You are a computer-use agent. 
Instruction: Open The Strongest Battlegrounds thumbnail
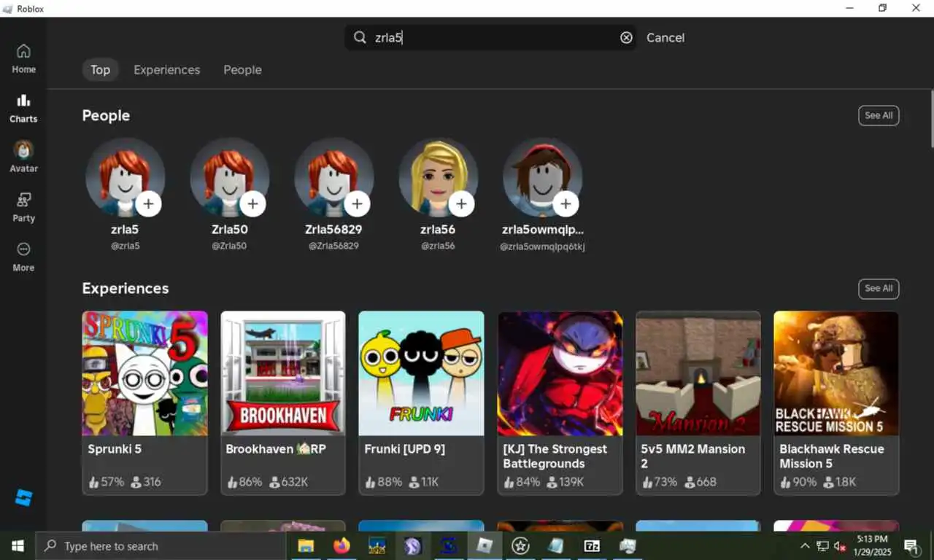point(560,373)
